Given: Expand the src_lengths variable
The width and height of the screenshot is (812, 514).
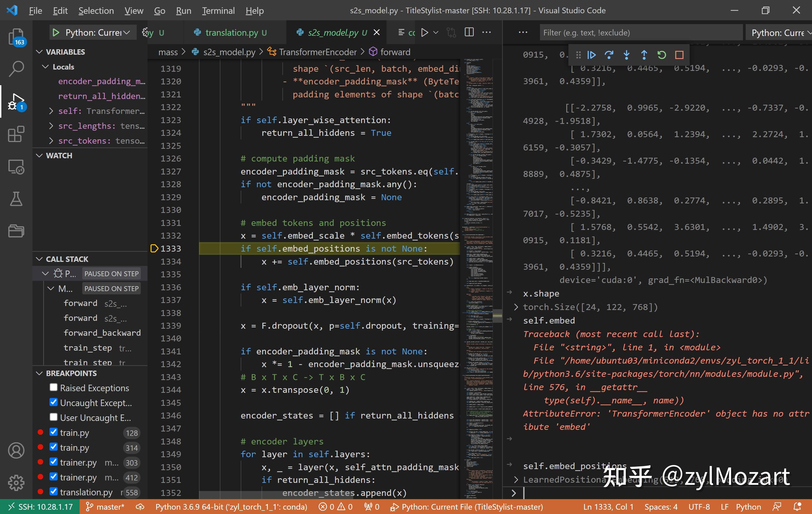Looking at the screenshot, I should pyautogui.click(x=51, y=126).
